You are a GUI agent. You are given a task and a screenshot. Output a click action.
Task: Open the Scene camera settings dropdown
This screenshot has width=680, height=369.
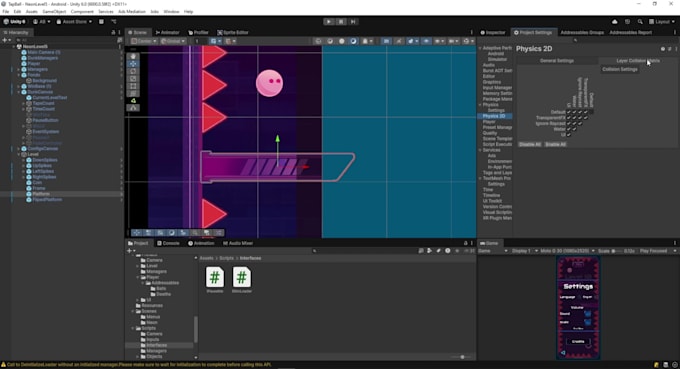(453, 41)
